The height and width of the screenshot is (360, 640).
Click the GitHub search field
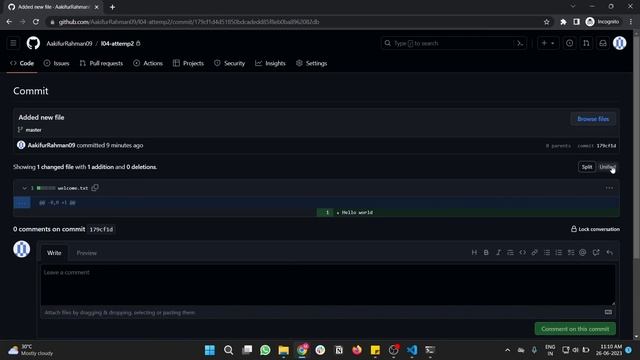(x=454, y=43)
